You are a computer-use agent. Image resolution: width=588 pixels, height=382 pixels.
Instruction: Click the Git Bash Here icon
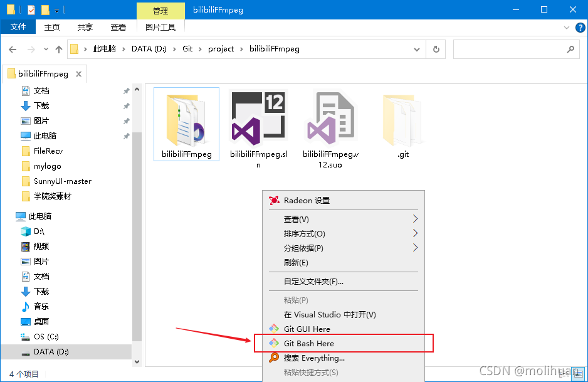(x=274, y=343)
